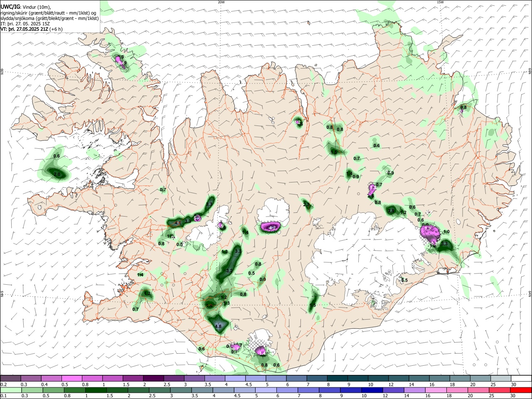Select the bright magenta top-row swatch at 0.5
Screen dimensions: 532x399
click(x=71, y=378)
